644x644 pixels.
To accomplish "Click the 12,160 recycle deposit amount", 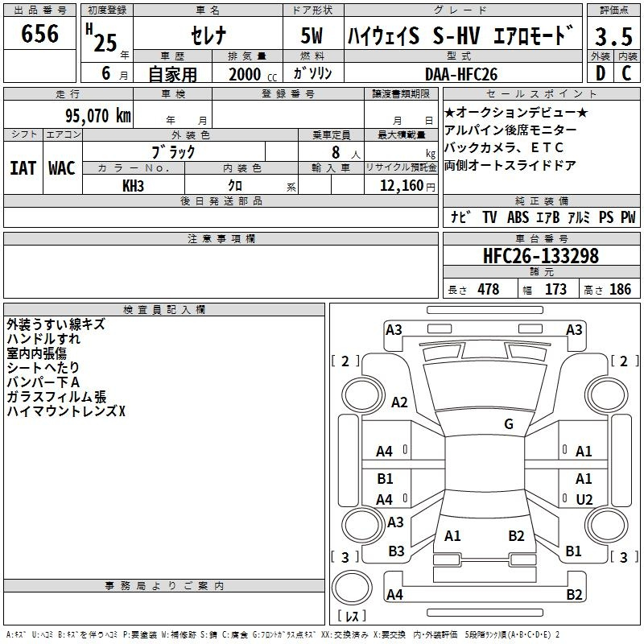I will coord(400,186).
